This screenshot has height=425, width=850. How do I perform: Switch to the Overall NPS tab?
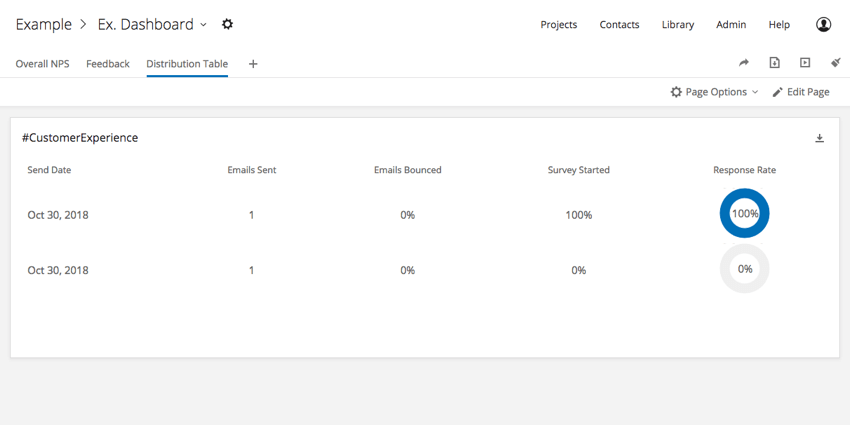click(42, 64)
